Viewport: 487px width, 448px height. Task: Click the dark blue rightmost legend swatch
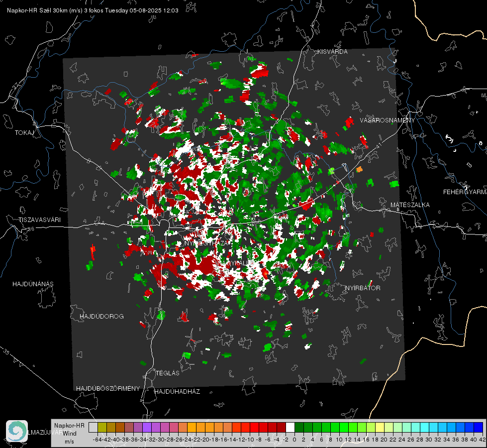point(479,427)
